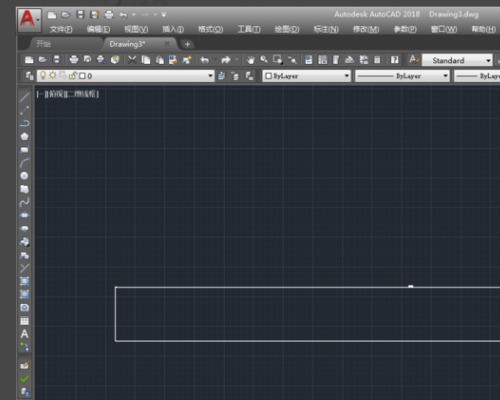This screenshot has height=400, width=500.
Task: Click the new drawing tab plus button
Action: tap(187, 44)
